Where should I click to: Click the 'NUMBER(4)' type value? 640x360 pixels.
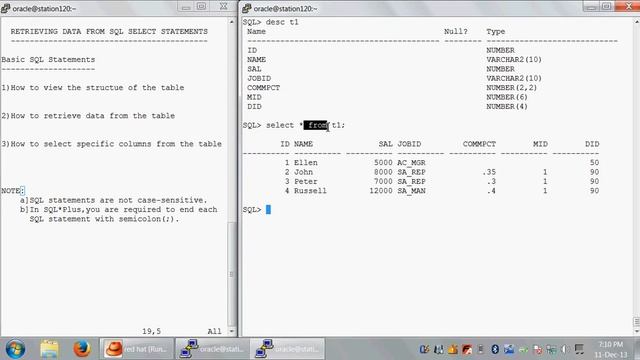coord(507,107)
